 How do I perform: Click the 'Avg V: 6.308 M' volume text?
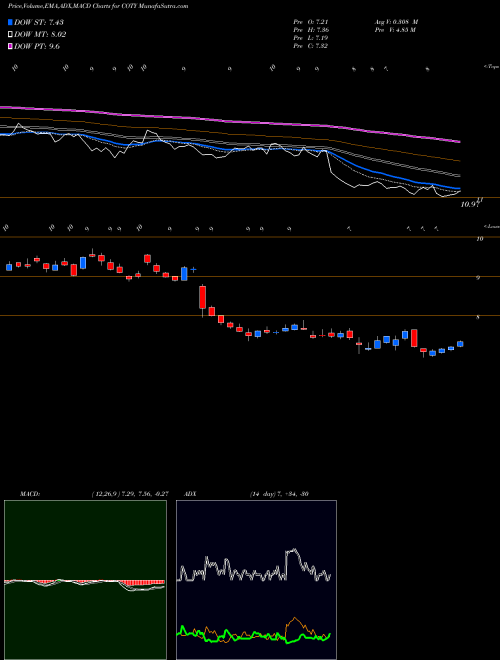pyautogui.click(x=396, y=22)
